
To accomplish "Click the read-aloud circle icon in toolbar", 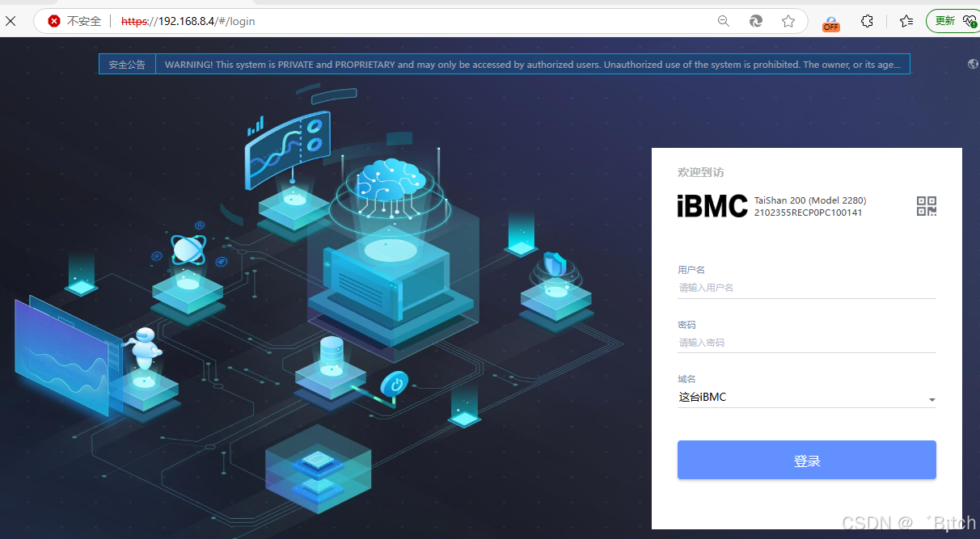I will point(755,22).
